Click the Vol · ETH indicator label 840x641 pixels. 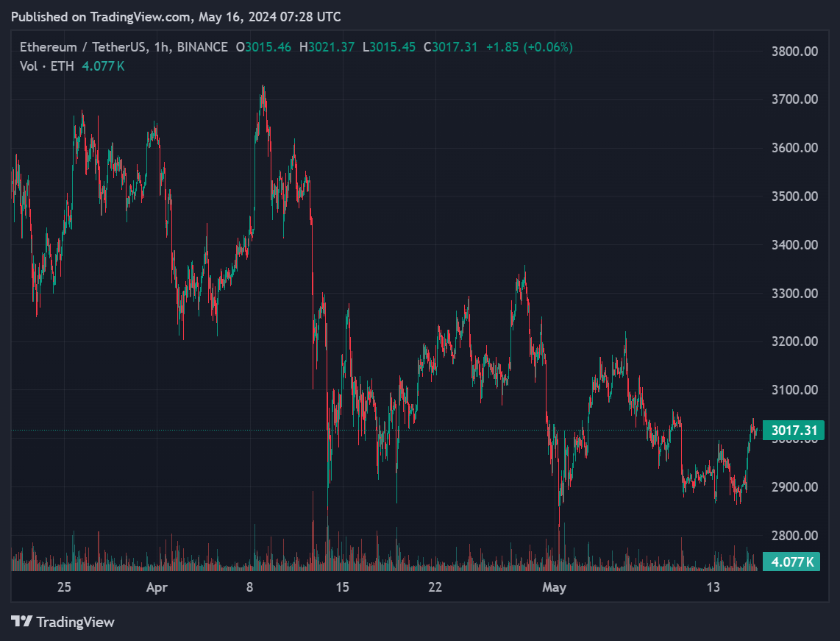pyautogui.click(x=46, y=66)
